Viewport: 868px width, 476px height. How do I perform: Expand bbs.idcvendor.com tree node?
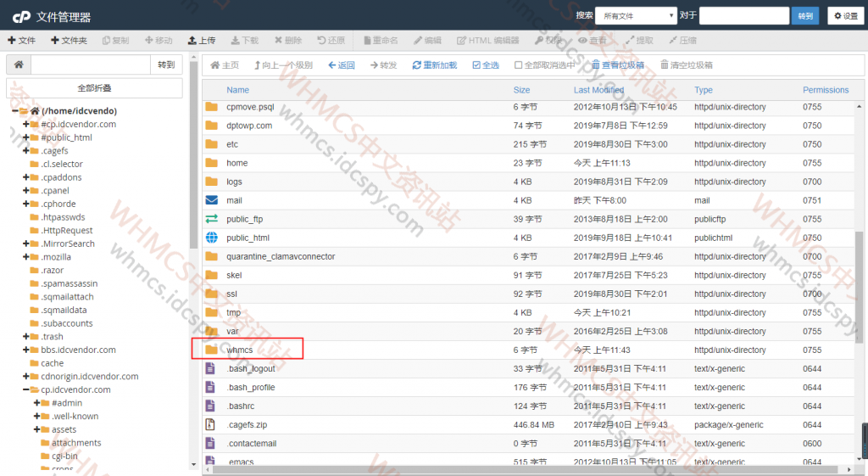pos(25,350)
